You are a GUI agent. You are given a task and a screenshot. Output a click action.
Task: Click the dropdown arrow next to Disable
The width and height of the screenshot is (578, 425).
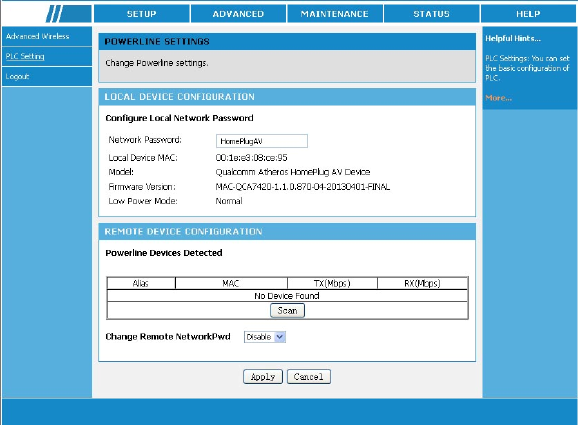pos(280,337)
